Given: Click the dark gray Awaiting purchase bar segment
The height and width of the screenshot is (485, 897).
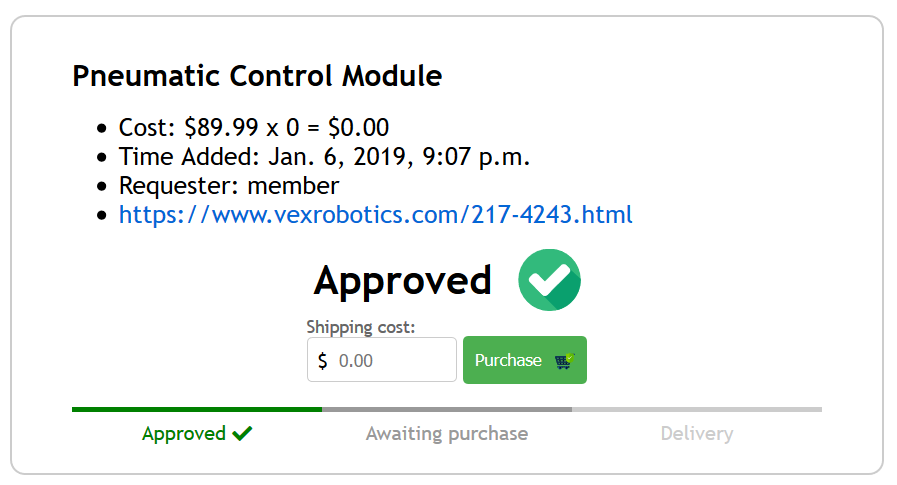Looking at the screenshot, I should [447, 410].
